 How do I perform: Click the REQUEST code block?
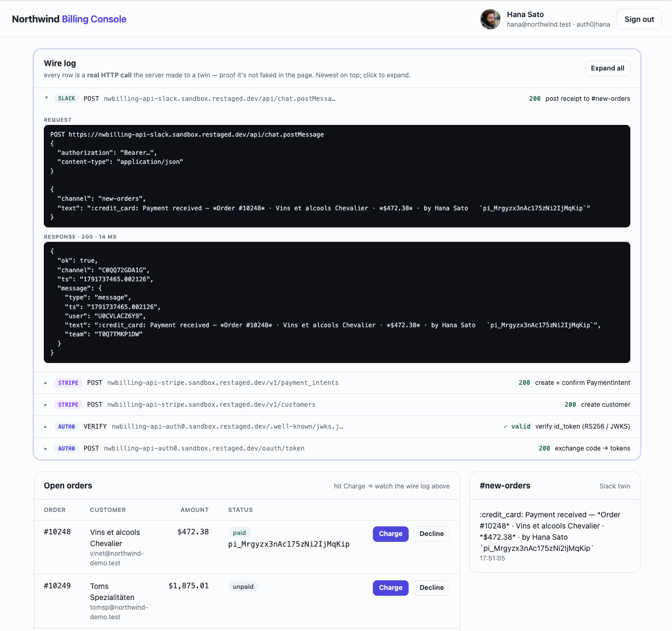[337, 176]
